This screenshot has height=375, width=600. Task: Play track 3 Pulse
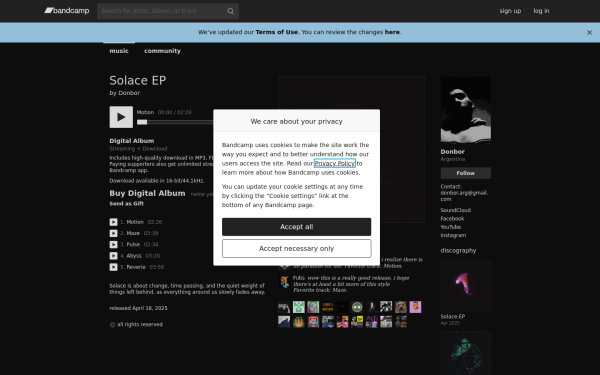pyautogui.click(x=113, y=245)
